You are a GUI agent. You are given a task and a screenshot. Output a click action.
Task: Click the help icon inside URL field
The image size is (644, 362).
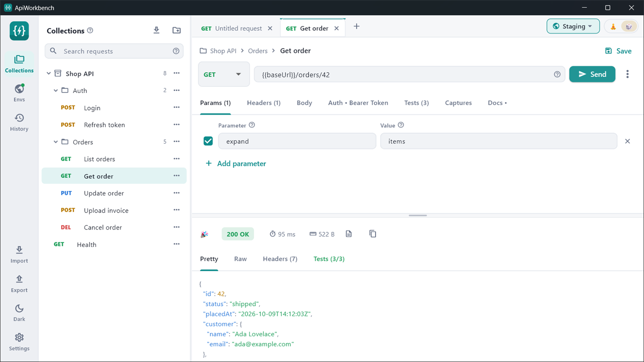coord(557,75)
